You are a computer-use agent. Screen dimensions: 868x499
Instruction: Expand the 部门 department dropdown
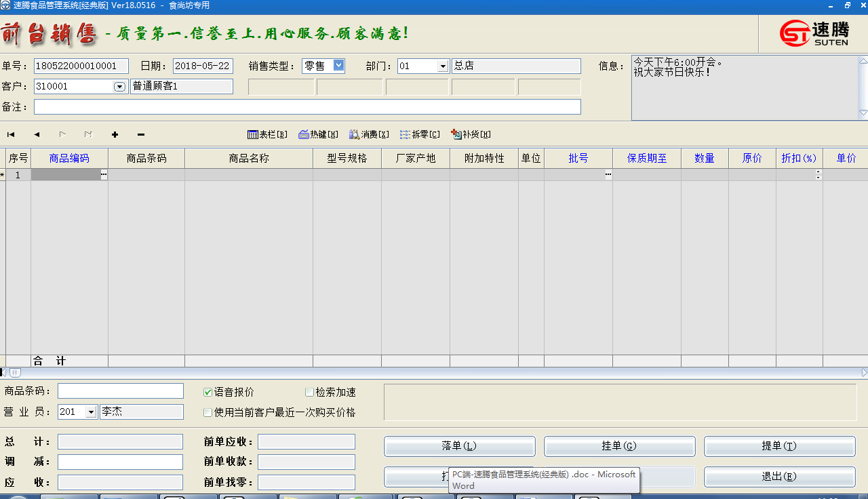pyautogui.click(x=443, y=66)
